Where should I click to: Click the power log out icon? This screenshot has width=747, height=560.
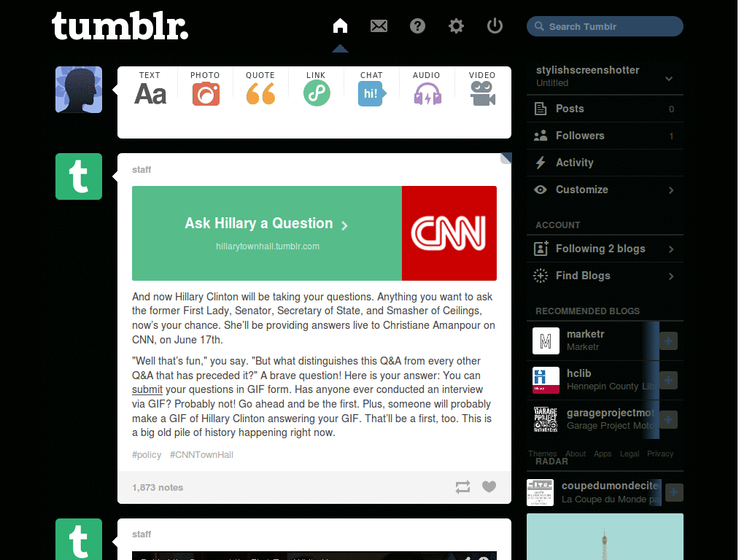click(x=495, y=26)
